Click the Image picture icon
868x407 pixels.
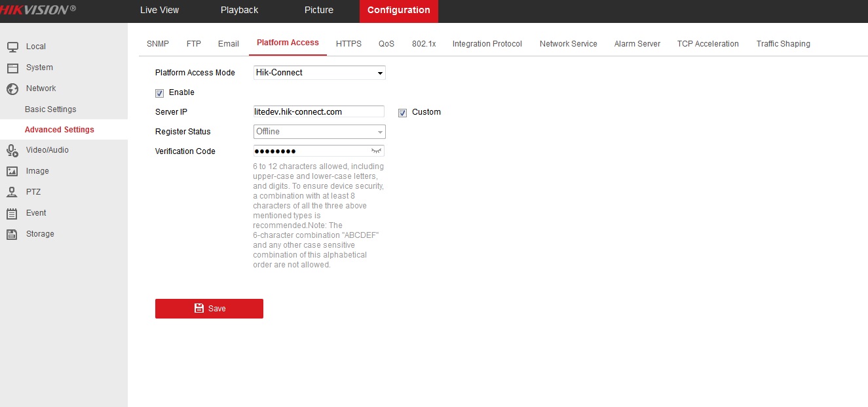pyautogui.click(x=12, y=171)
